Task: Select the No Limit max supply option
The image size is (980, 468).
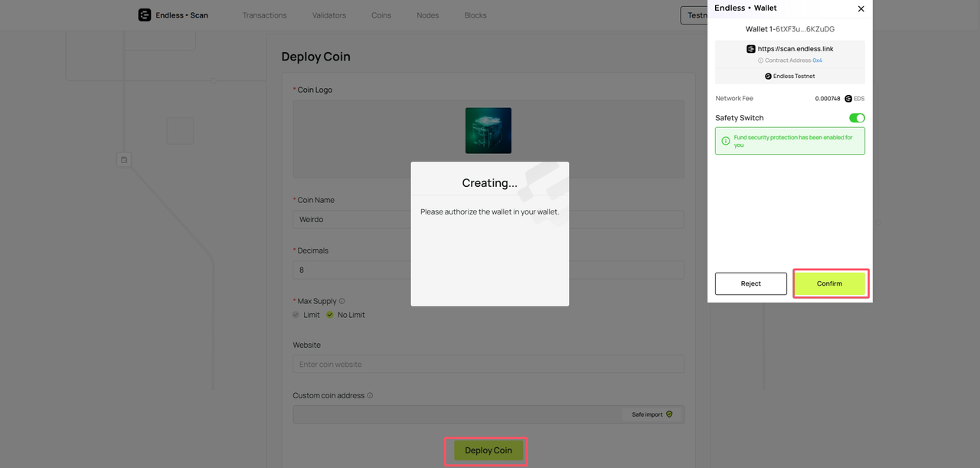Action: (x=330, y=315)
